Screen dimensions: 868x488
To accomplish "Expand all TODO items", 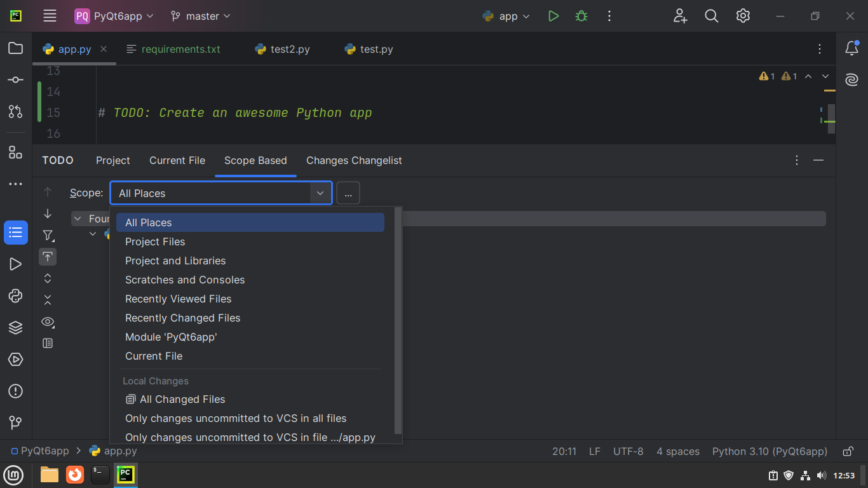I will tap(48, 278).
